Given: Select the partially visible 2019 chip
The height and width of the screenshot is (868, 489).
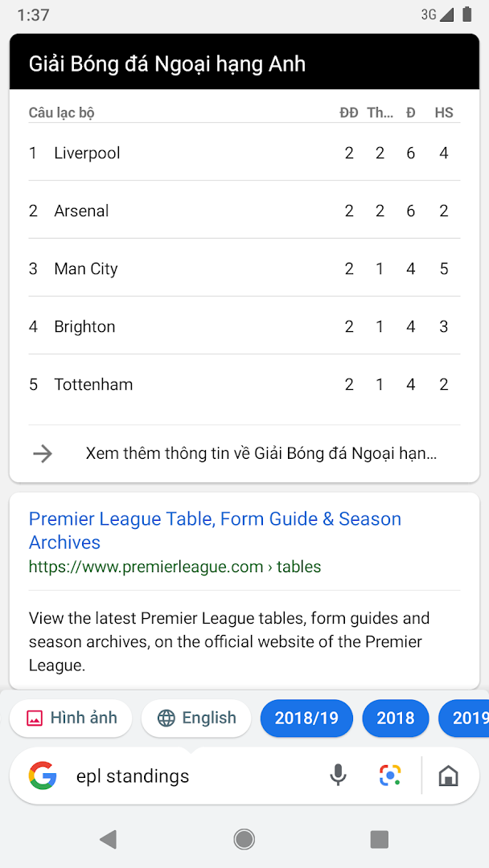Looking at the screenshot, I should 471,718.
